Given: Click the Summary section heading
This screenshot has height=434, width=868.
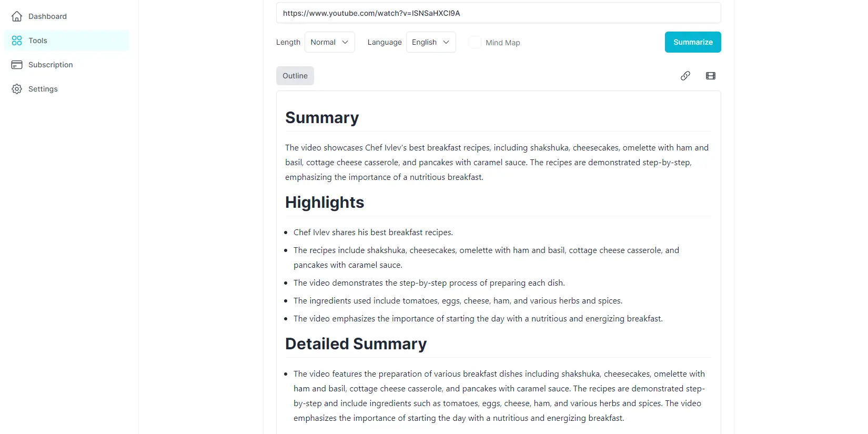Looking at the screenshot, I should pyautogui.click(x=322, y=117).
